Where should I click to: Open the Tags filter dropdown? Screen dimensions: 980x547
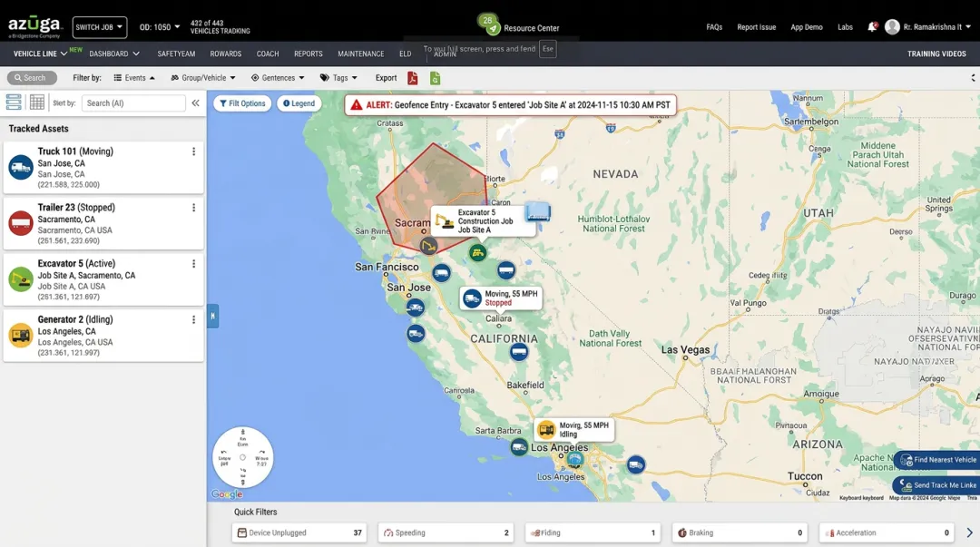tap(338, 78)
